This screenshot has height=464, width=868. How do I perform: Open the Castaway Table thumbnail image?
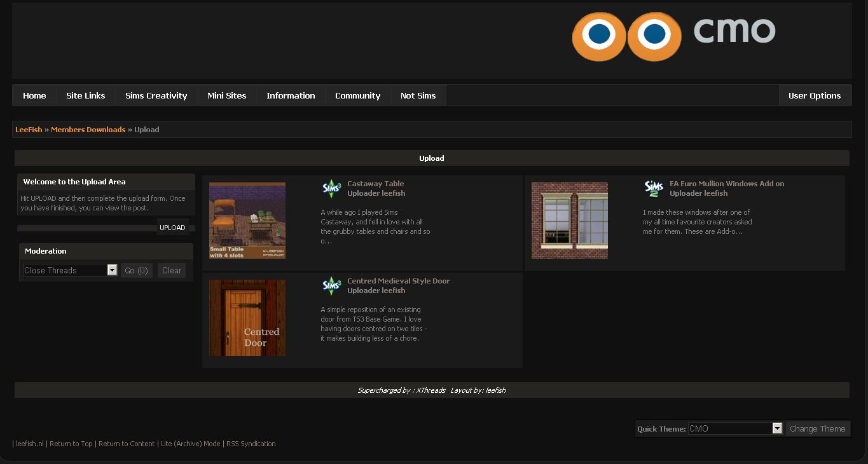247,221
